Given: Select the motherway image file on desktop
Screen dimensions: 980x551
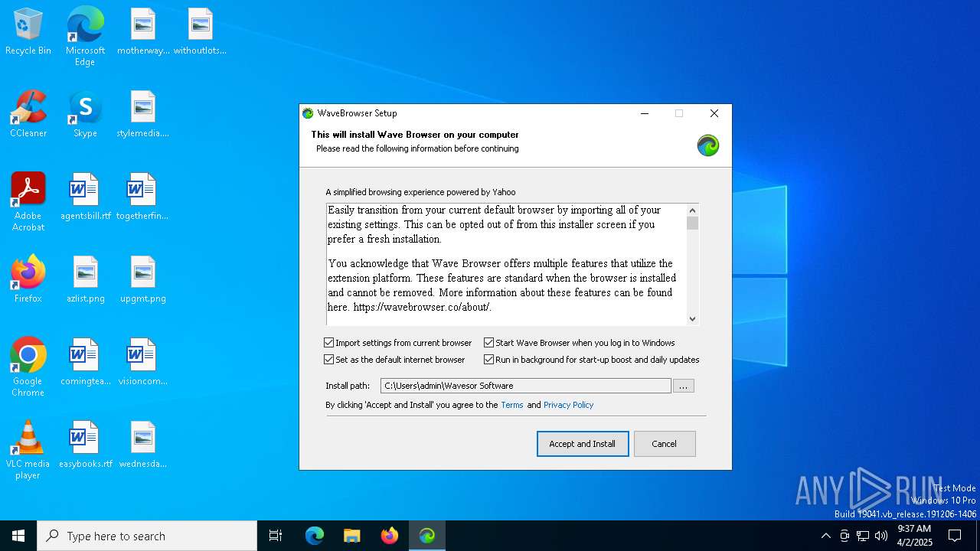Looking at the screenshot, I should (143, 32).
